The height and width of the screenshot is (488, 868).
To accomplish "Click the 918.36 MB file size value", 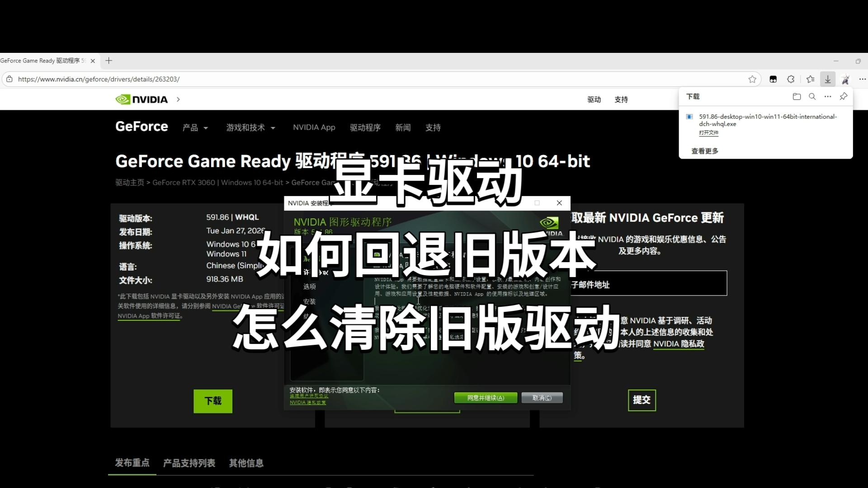I will pos(225,279).
